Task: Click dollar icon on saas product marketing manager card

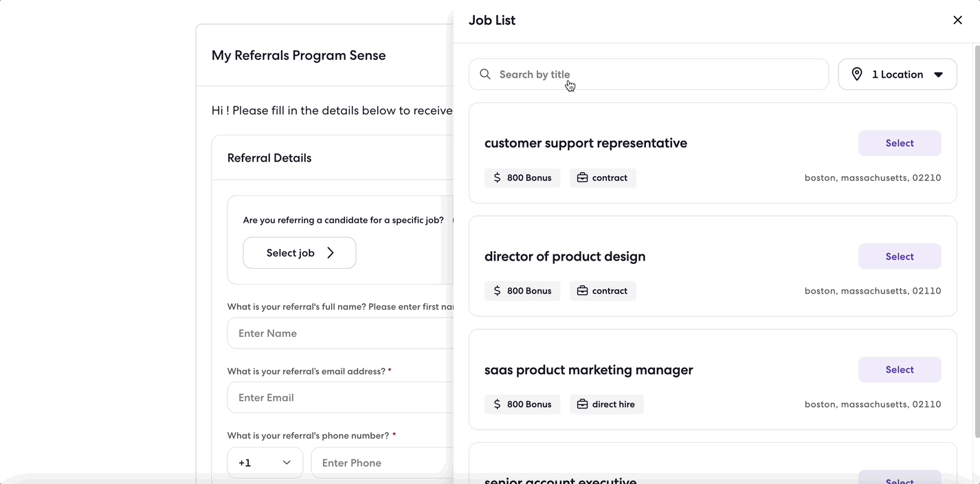Action: point(498,404)
